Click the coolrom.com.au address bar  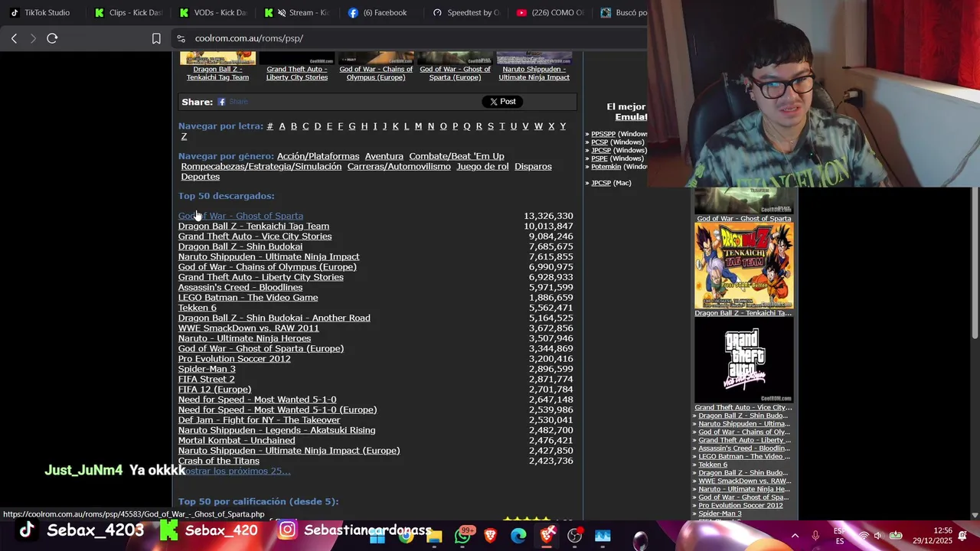coord(249,38)
